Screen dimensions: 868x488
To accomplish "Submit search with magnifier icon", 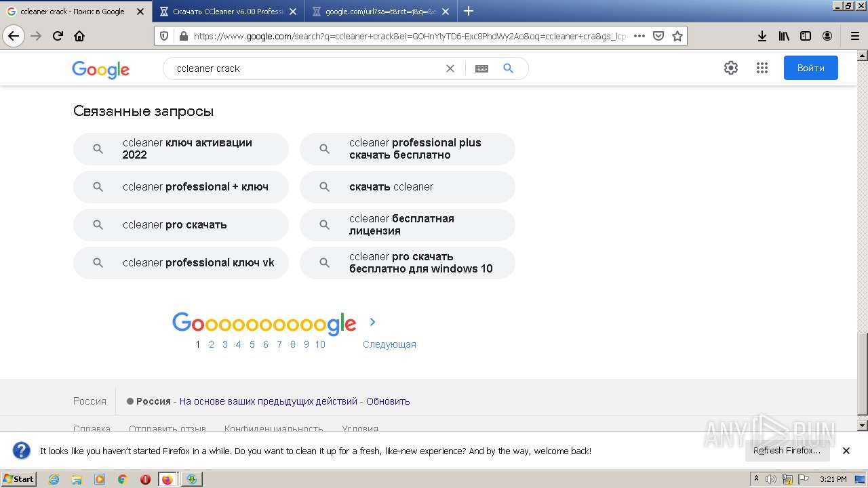I will coord(508,68).
